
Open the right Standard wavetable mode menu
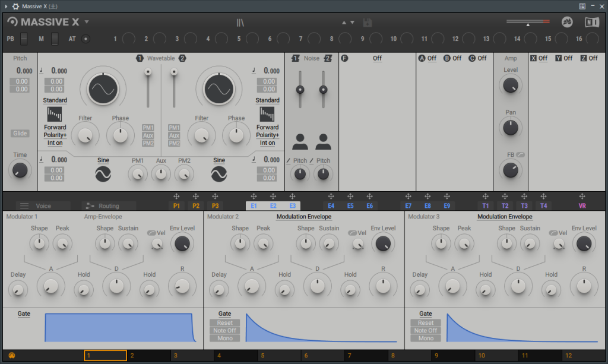tap(267, 100)
